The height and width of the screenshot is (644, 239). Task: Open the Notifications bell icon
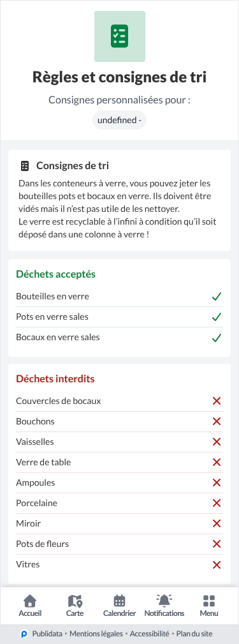[x=164, y=601]
